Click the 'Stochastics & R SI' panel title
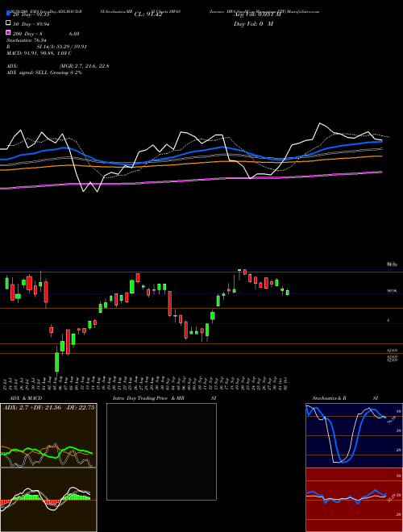This screenshot has width=403, height=532. (345, 398)
